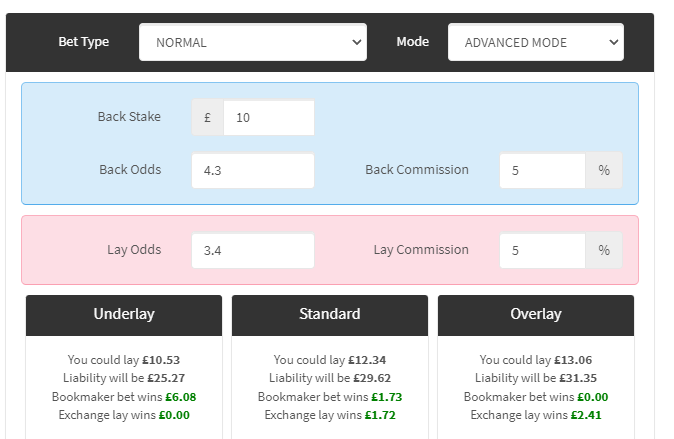Select the Underlay panel header
The width and height of the screenshot is (674, 439).
pyautogui.click(x=124, y=314)
